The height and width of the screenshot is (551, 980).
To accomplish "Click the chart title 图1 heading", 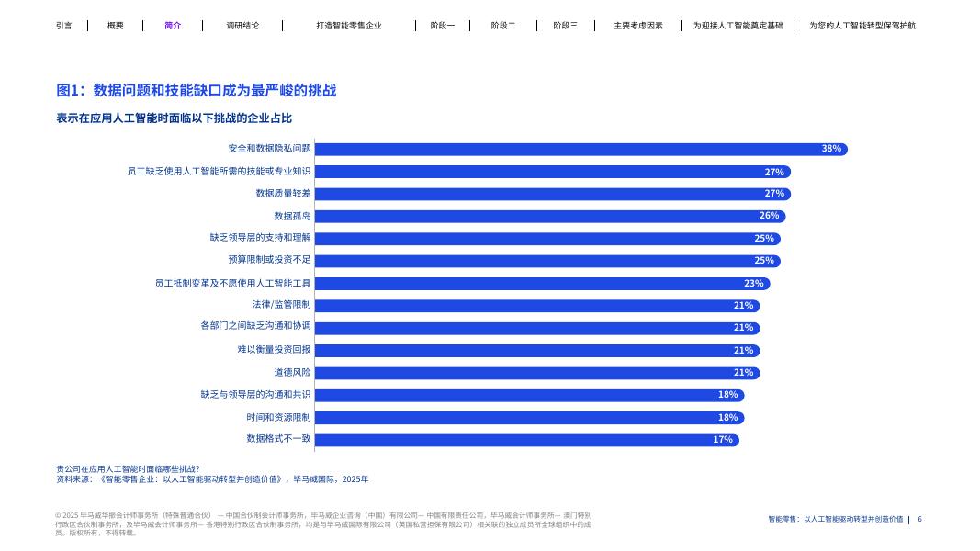I will 197,90.
